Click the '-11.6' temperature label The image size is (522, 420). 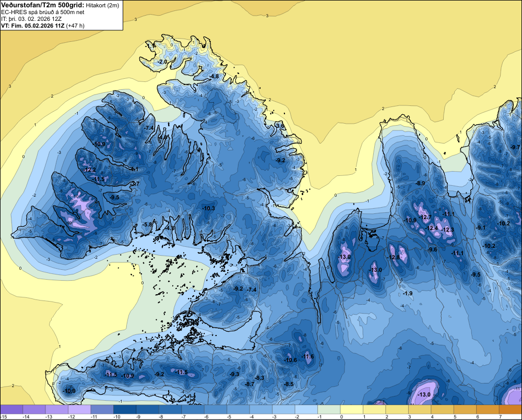(307, 356)
